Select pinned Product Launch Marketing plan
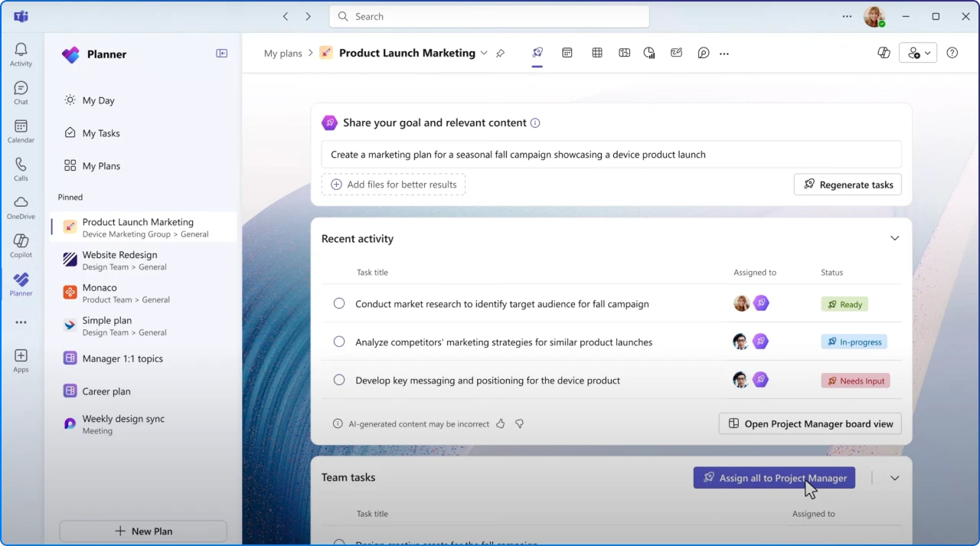Image resolution: width=980 pixels, height=546 pixels. [144, 227]
